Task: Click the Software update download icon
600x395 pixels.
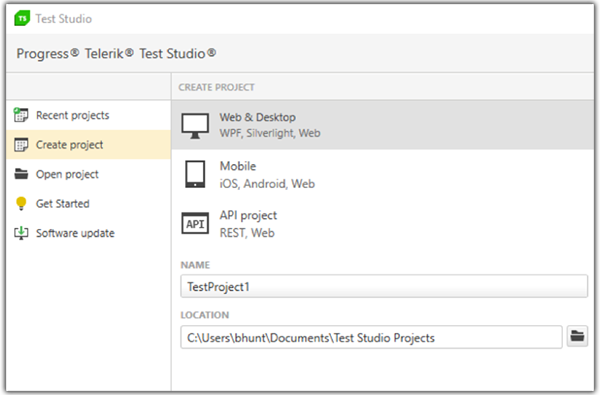Action: tap(21, 233)
